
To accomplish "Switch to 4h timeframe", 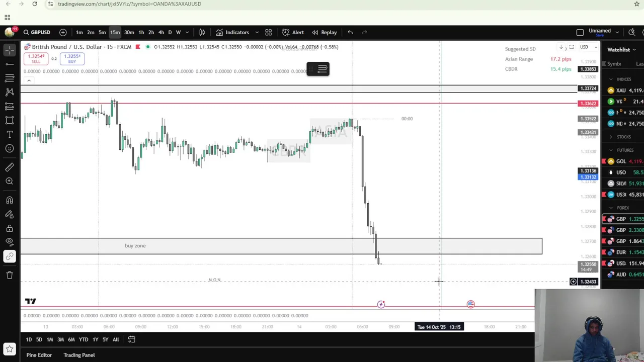I will point(161,32).
